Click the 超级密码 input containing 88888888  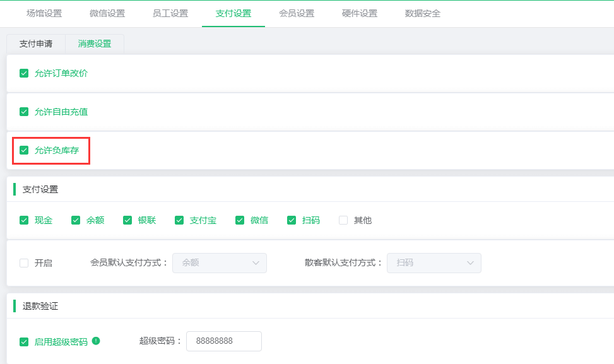pyautogui.click(x=224, y=341)
